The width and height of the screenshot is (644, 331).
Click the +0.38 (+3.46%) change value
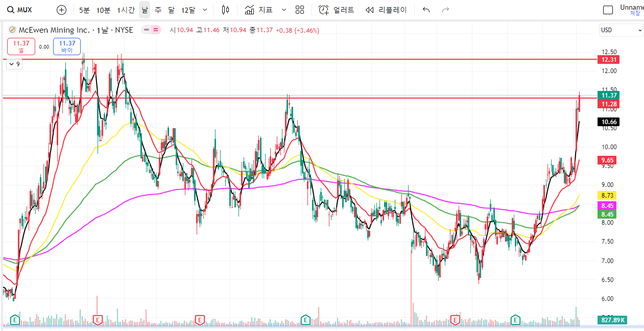(297, 30)
